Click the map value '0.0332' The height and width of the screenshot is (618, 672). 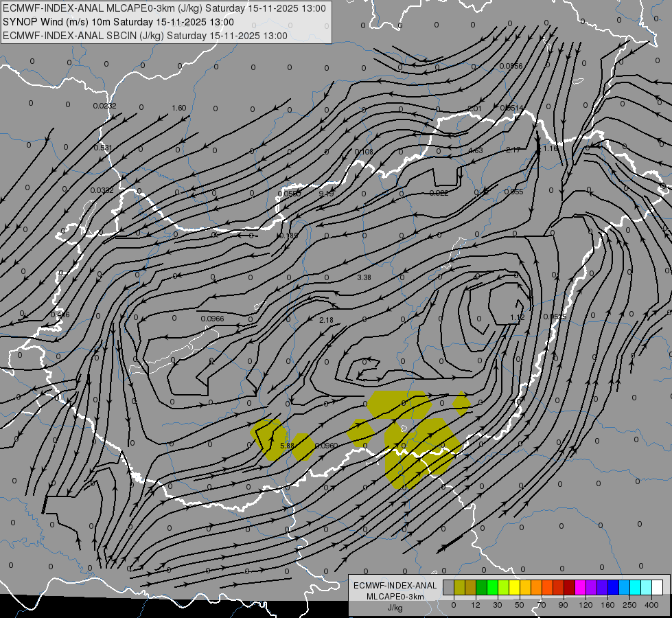click(102, 190)
